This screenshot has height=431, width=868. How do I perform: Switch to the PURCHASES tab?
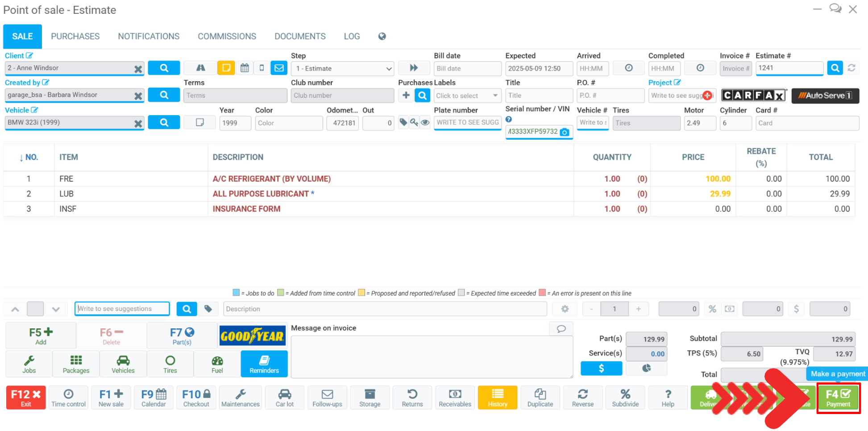click(x=75, y=36)
